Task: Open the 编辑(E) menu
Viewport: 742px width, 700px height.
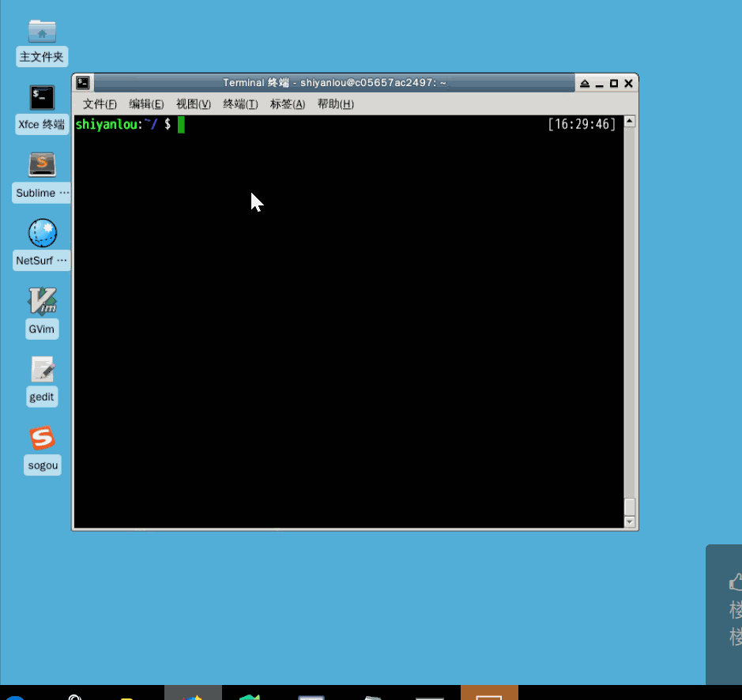Action: tap(146, 104)
